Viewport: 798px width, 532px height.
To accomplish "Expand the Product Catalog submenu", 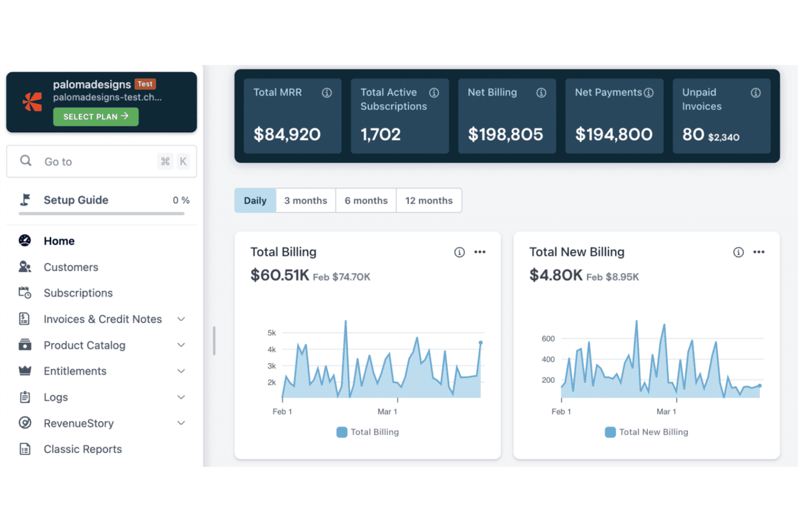I will point(182,345).
